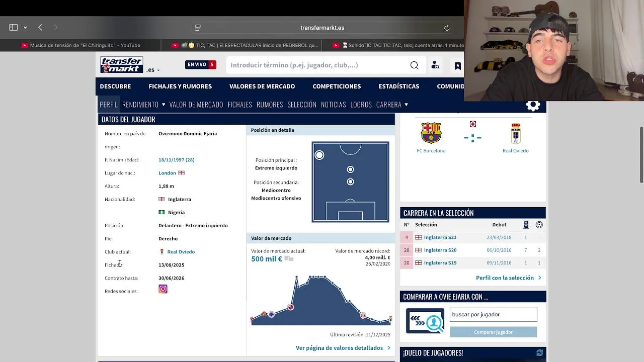644x362 pixels.
Task: Select the FICHAJES player tab
Action: coord(239,105)
